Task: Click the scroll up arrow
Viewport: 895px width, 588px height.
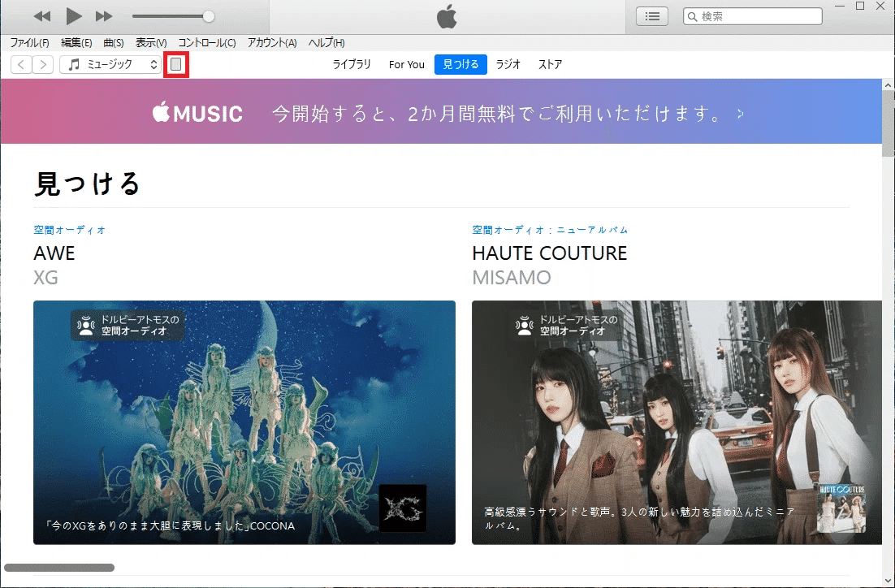Action: tap(889, 85)
